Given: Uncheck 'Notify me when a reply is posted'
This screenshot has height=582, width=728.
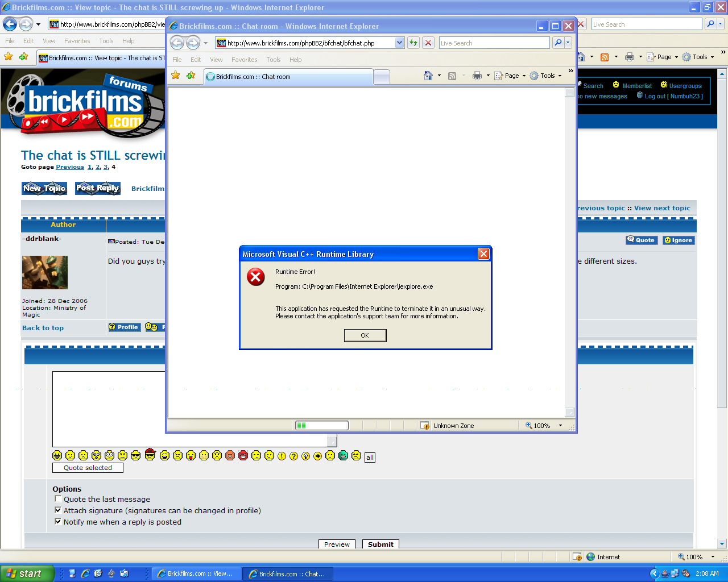Looking at the screenshot, I should (58, 522).
